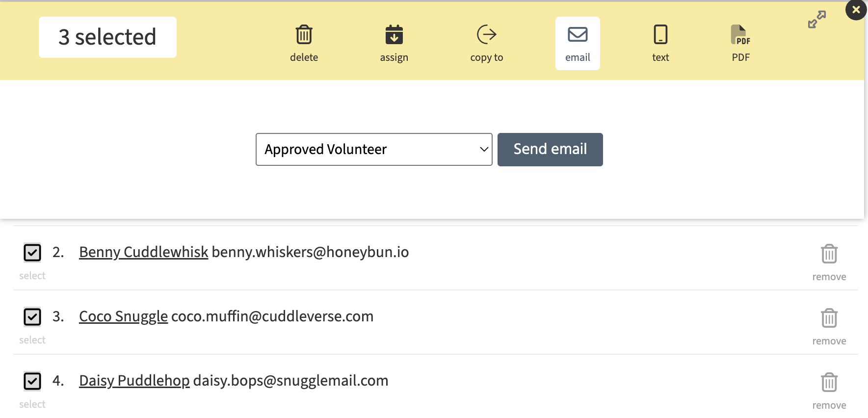Open Daisy Puddlehop's profile link
Image resolution: width=868 pixels, height=418 pixels.
point(134,381)
